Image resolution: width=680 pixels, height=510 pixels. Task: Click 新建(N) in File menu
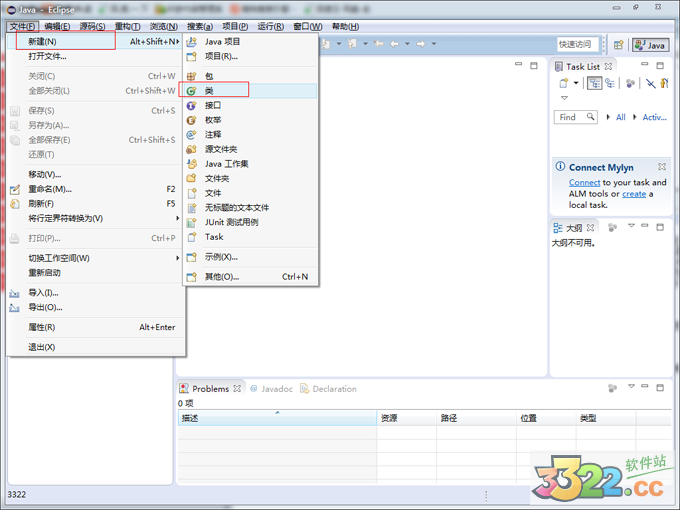(95, 42)
